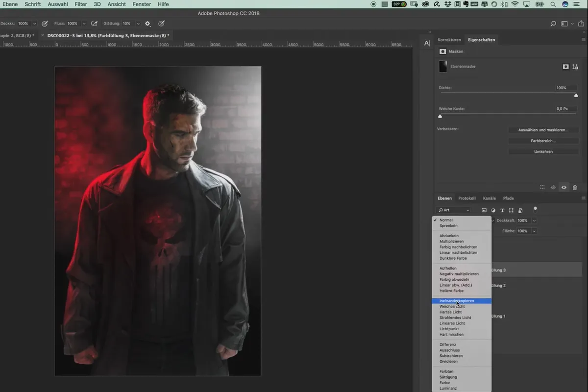This screenshot has height=392, width=588.
Task: Filter layers by text type icon
Action: [x=502, y=210]
